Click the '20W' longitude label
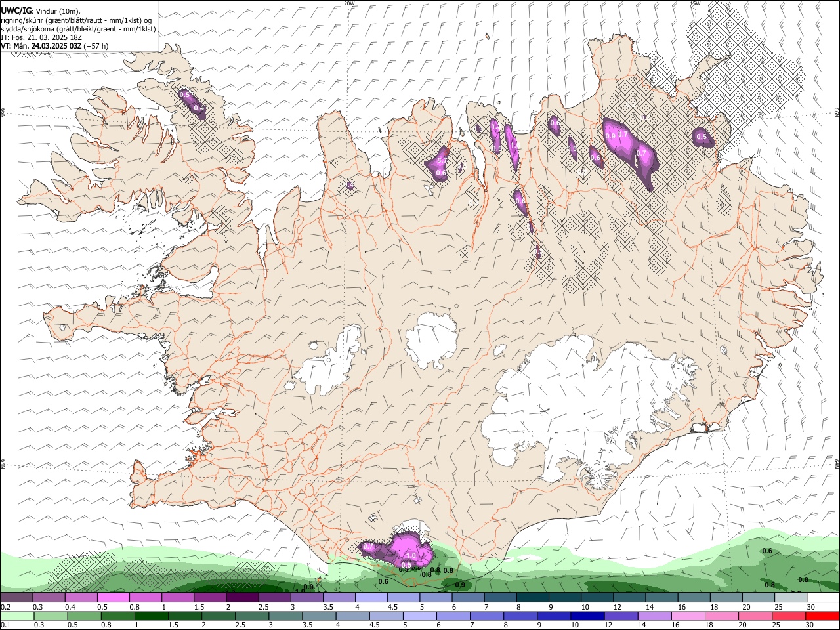Screen dimensions: 840x630 [348, 3]
